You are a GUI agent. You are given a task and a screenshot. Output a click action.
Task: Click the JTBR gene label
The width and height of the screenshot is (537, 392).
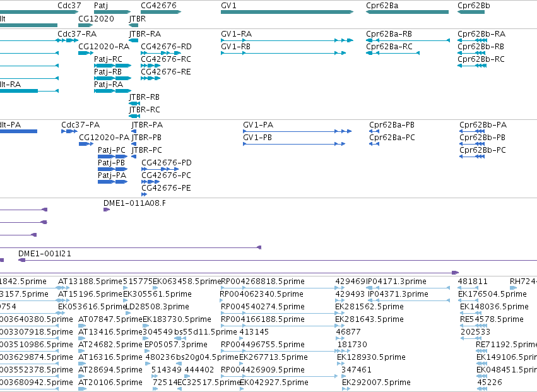[138, 18]
